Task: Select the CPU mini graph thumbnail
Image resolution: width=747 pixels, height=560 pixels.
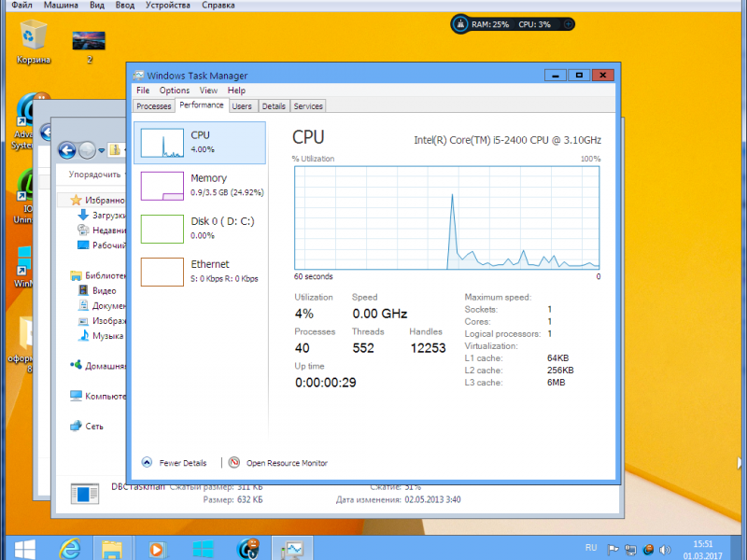Action: click(162, 143)
